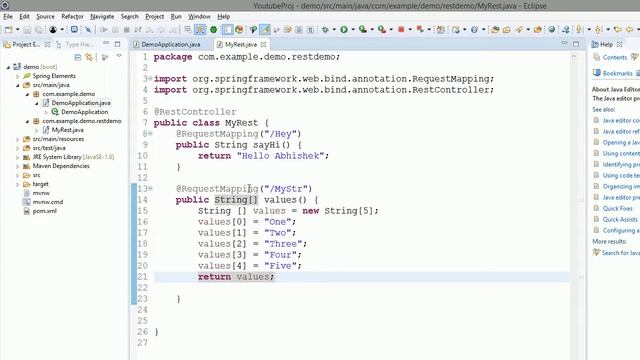Viewport: 640px width, 360px height.
Task: Open the Debug launch dropdown arrow
Action: (x=334, y=29)
